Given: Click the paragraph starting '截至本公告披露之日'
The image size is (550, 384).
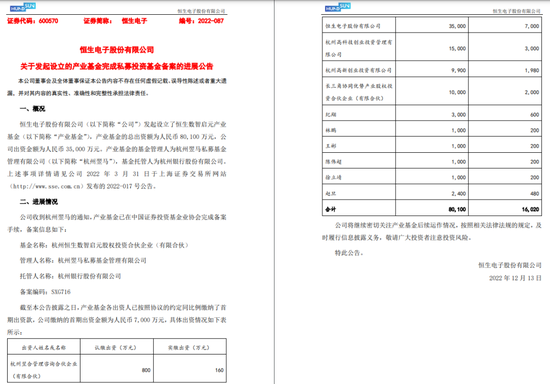Looking at the screenshot, I should click(x=117, y=320).
